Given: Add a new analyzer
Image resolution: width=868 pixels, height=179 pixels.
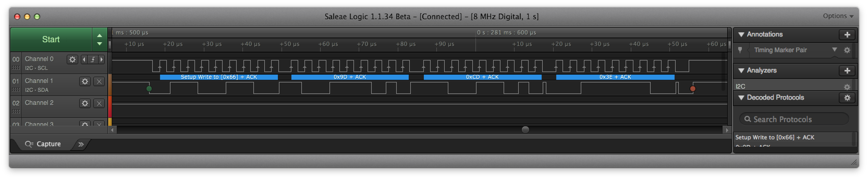Looking at the screenshot, I should pos(847,70).
